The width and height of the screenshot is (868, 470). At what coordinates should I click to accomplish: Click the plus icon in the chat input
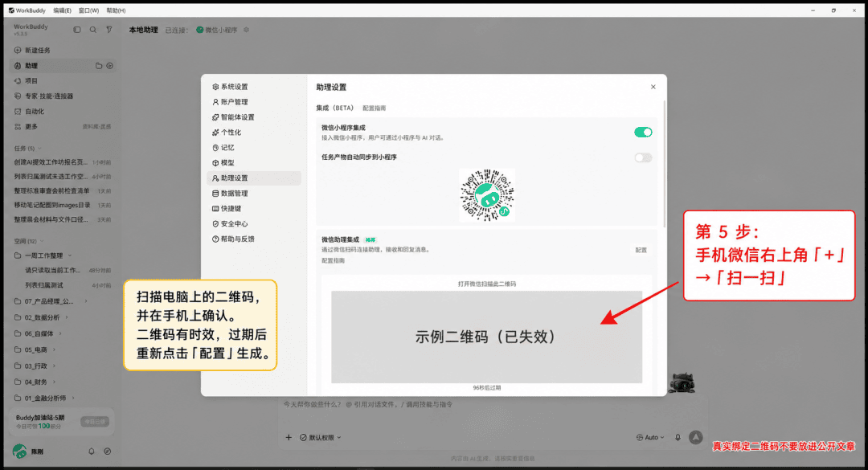[289, 437]
